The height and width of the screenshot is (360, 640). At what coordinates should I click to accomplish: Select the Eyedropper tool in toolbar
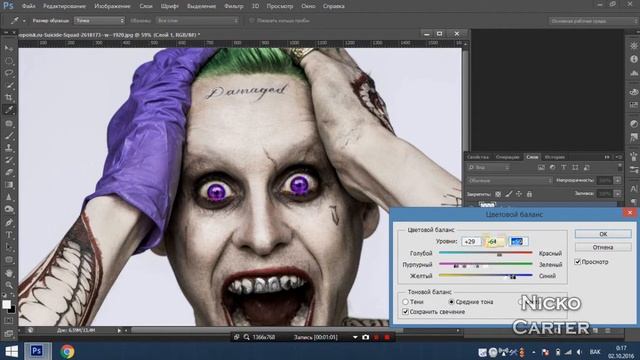(9, 110)
